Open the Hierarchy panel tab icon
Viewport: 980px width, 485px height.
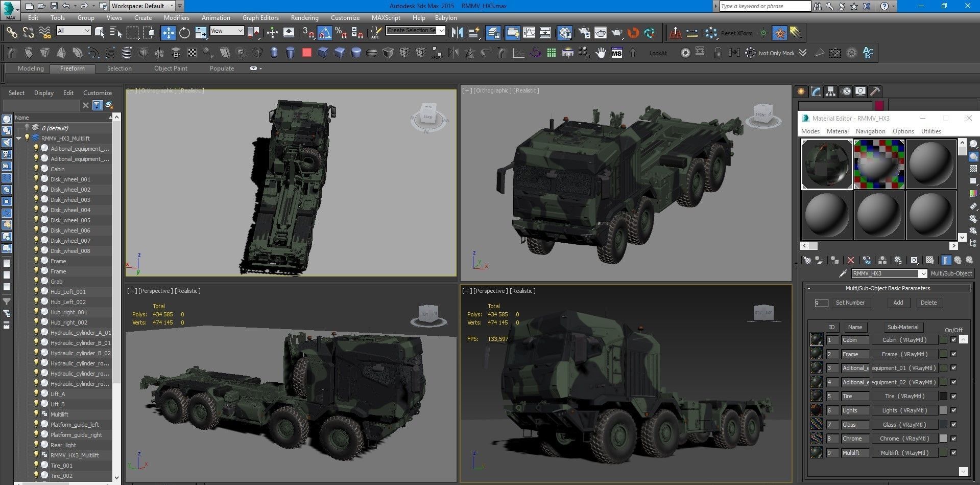coord(831,91)
